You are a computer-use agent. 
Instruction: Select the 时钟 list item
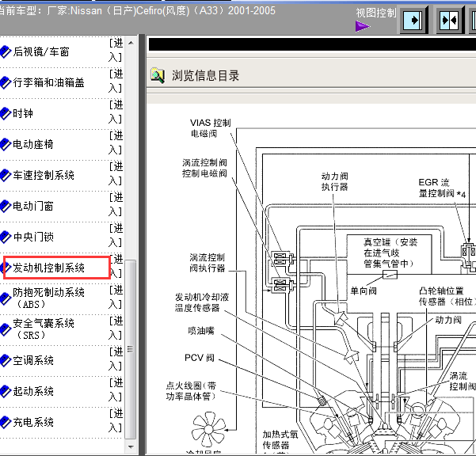tap(23, 113)
